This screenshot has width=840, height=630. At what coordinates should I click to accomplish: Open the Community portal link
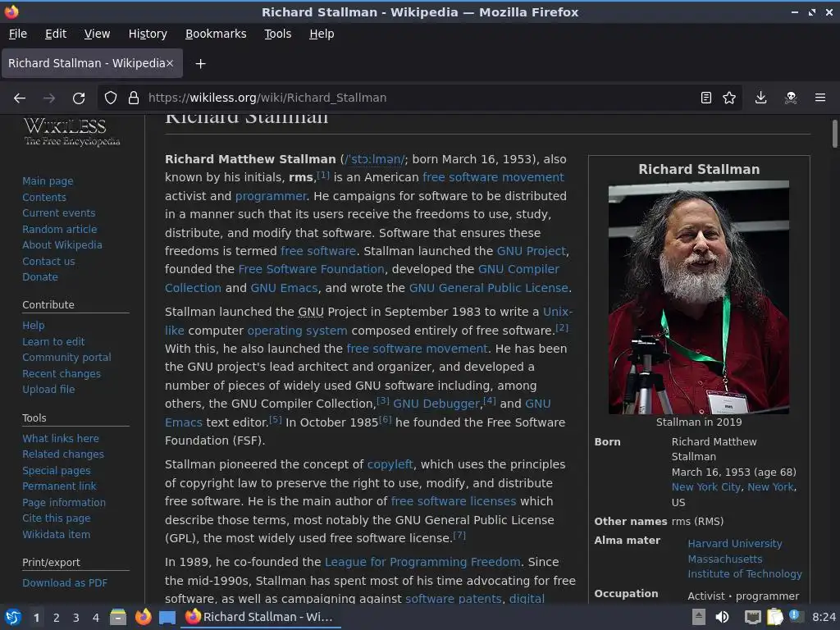click(66, 358)
